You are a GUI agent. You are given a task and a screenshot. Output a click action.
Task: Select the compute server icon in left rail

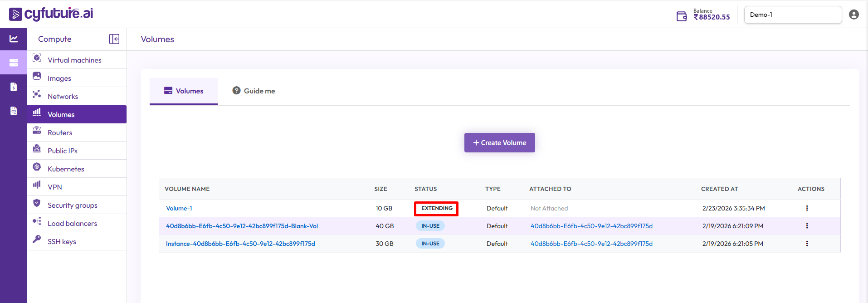point(14,63)
